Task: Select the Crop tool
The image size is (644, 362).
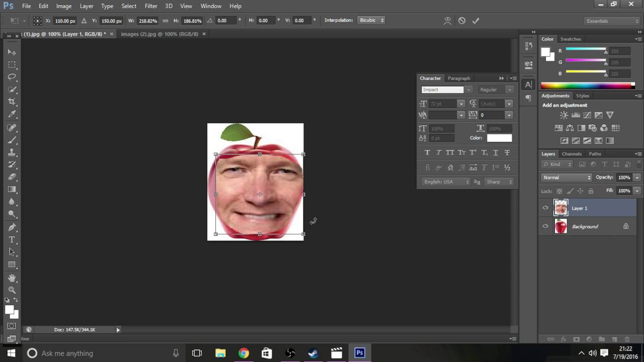Action: click(12, 102)
